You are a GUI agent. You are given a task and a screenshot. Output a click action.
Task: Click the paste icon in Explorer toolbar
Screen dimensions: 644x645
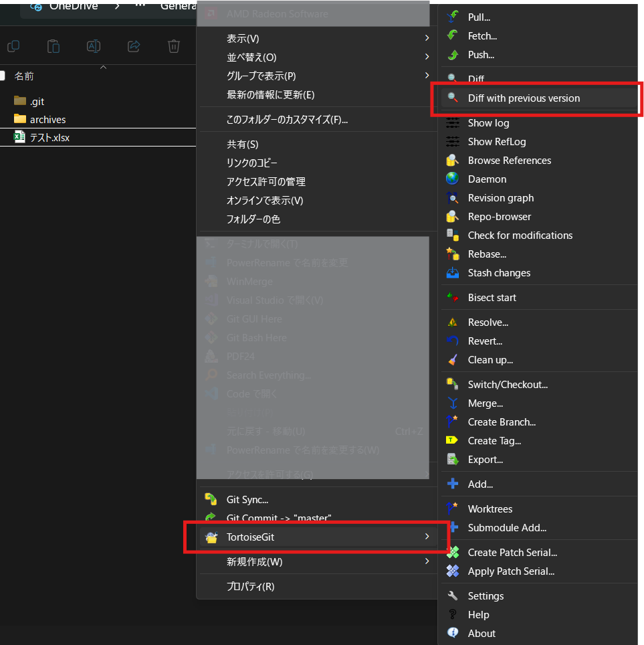point(53,46)
